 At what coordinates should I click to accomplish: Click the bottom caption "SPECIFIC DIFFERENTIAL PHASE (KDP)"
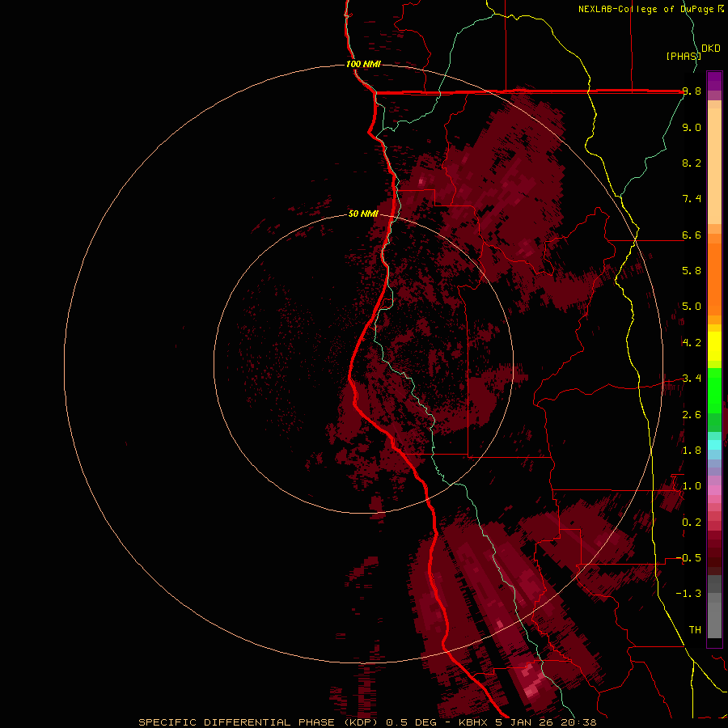260,722
